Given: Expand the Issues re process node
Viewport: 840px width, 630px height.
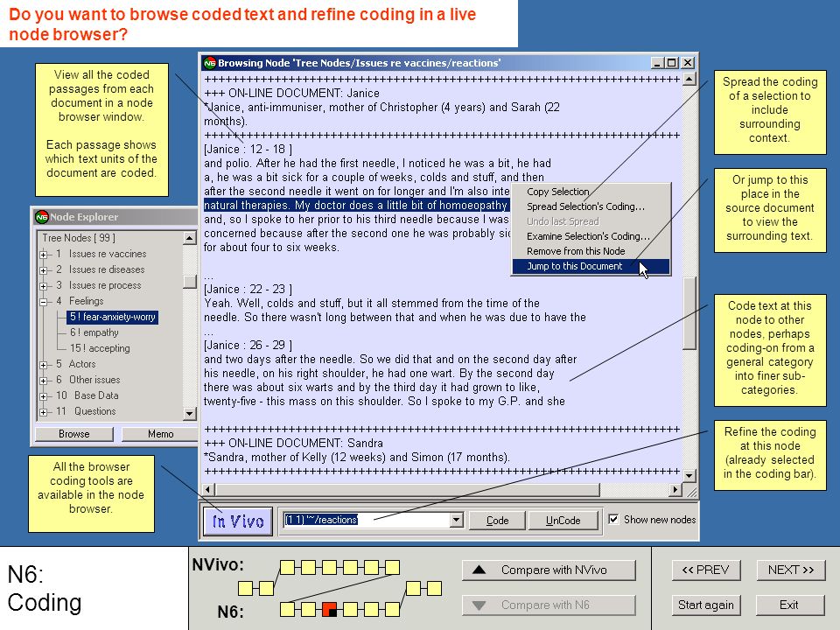Looking at the screenshot, I should pyautogui.click(x=44, y=286).
